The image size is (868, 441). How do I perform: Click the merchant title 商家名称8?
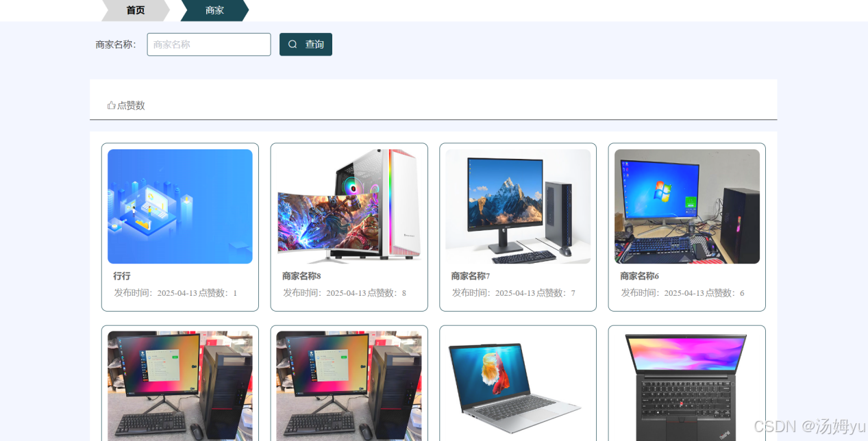tap(301, 276)
